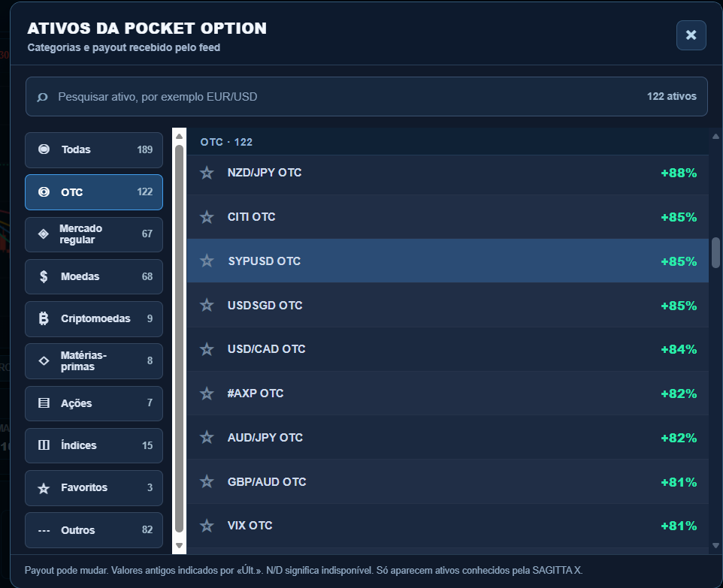Viewport: 723px width, 588px height.
Task: Switch to the Moedas category
Action: 94,276
